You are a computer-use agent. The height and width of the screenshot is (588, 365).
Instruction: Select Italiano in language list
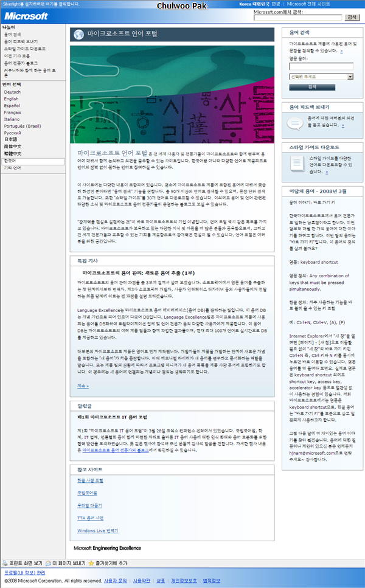12,119
